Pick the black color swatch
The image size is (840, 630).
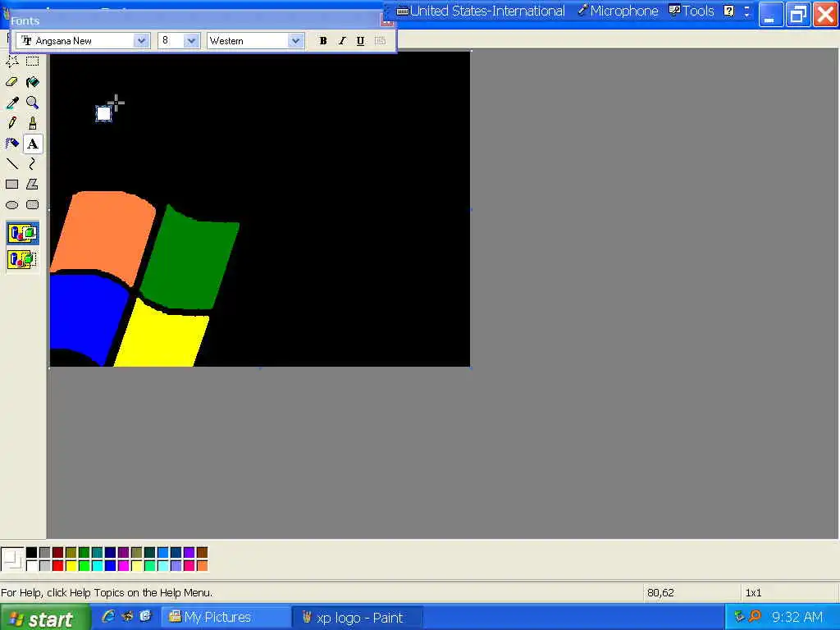32,552
